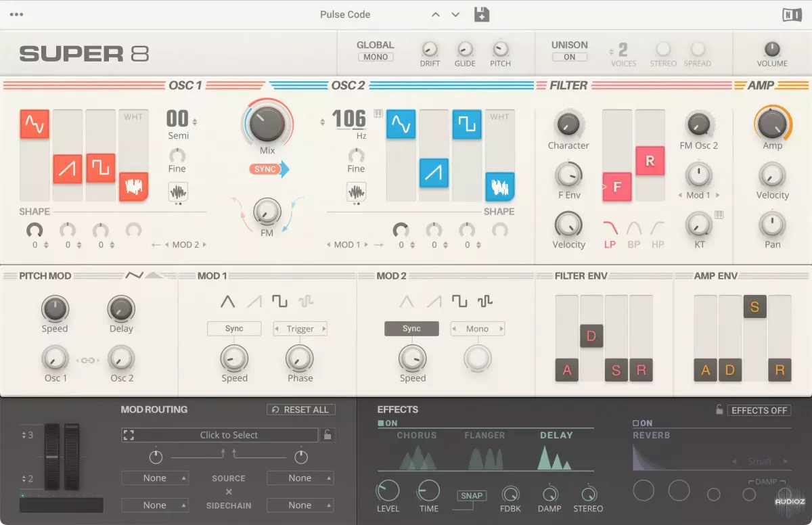Image resolution: width=812 pixels, height=525 pixels.
Task: Toggle the keyboard icon next to KT knob
Action: (719, 215)
